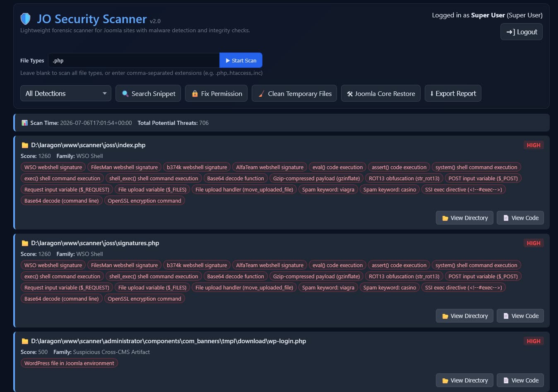Click signatures.php b374k webshell signature tag

pos(197,265)
